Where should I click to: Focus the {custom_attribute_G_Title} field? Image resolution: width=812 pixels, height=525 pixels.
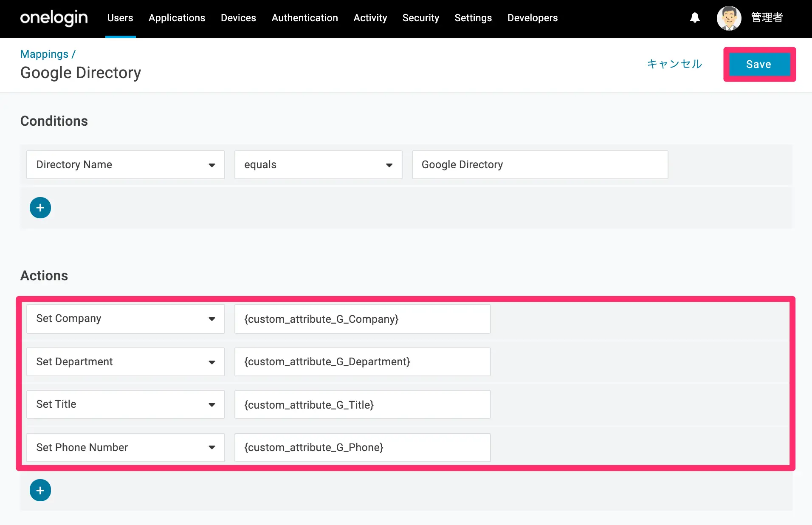(x=363, y=404)
